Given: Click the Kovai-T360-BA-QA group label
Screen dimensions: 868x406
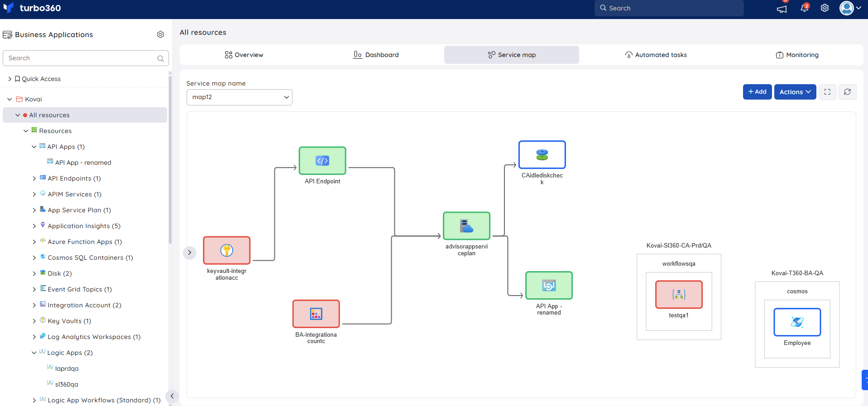Looking at the screenshot, I should 797,273.
